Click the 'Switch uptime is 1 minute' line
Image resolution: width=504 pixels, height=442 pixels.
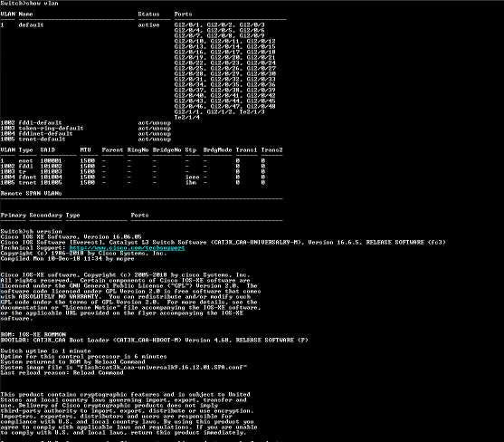pyautogui.click(x=45, y=351)
